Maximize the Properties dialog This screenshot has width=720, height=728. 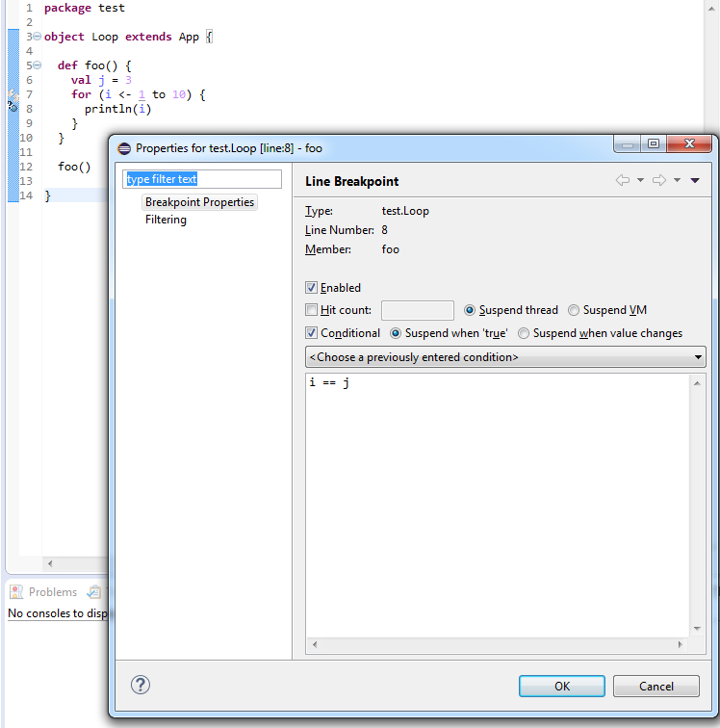pos(654,143)
